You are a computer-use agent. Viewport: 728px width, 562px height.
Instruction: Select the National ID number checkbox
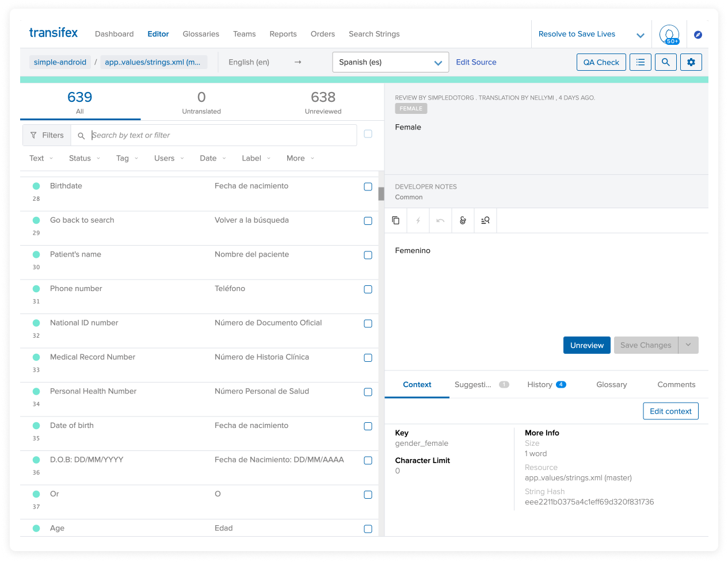368,324
